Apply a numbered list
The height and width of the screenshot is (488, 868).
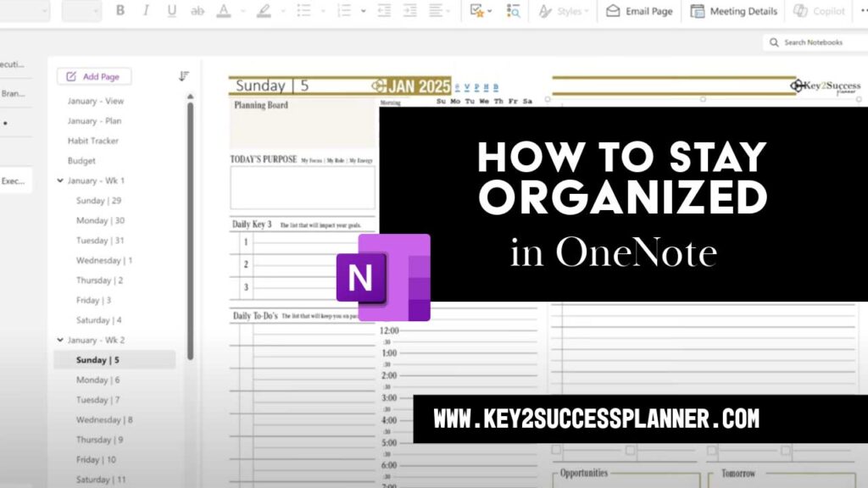point(346,11)
